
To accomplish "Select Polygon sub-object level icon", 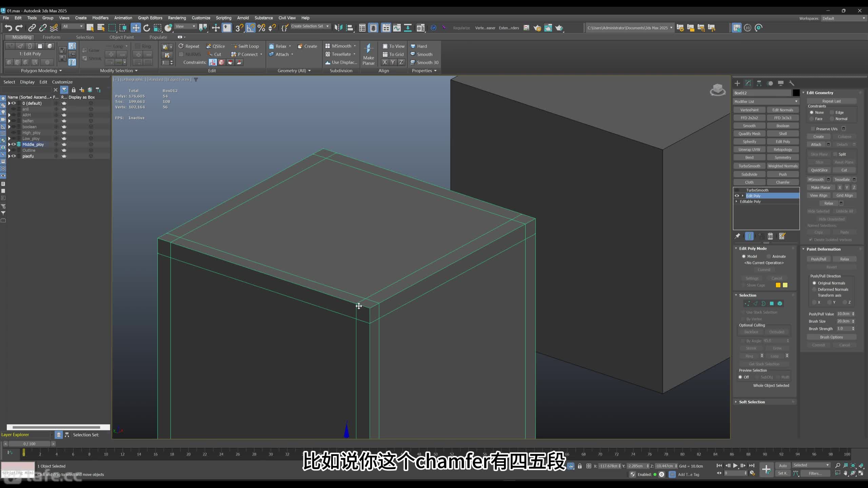I will (772, 304).
